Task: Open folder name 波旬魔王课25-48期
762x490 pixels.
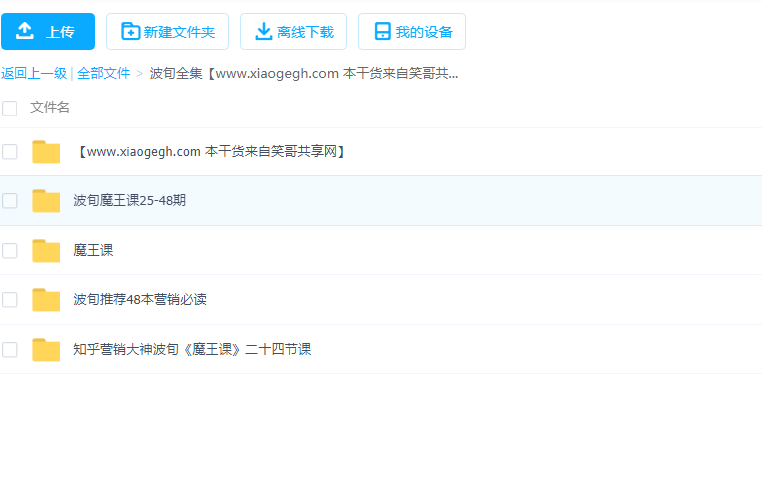Action: pyautogui.click(x=130, y=200)
